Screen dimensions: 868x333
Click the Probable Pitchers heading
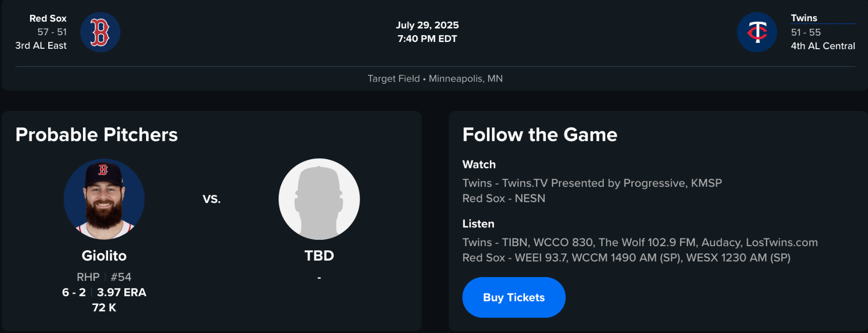tap(96, 135)
